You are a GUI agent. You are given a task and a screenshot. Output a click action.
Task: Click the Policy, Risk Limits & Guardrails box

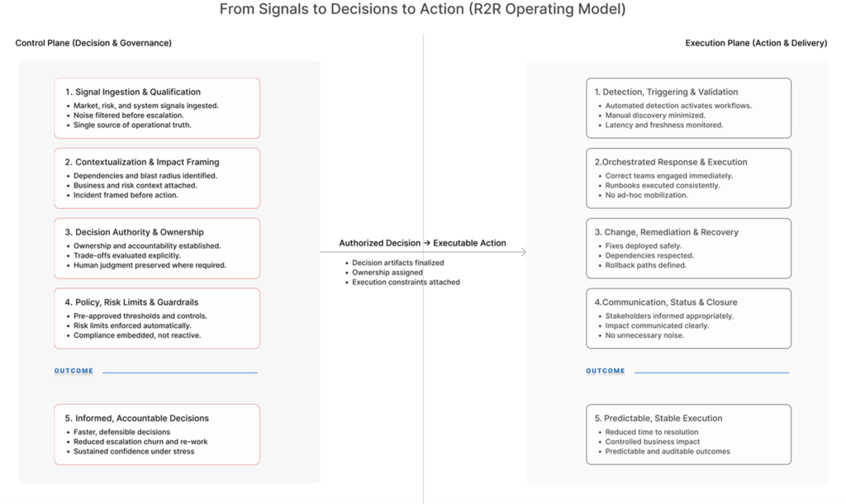(x=157, y=318)
